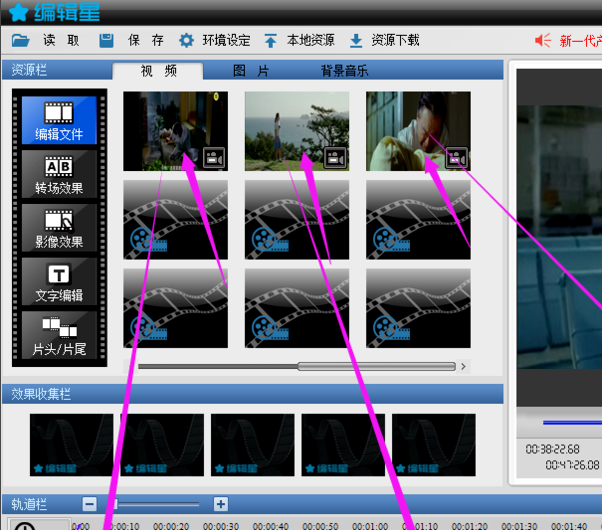
Task: Click the video preview window
Action: 559,237
